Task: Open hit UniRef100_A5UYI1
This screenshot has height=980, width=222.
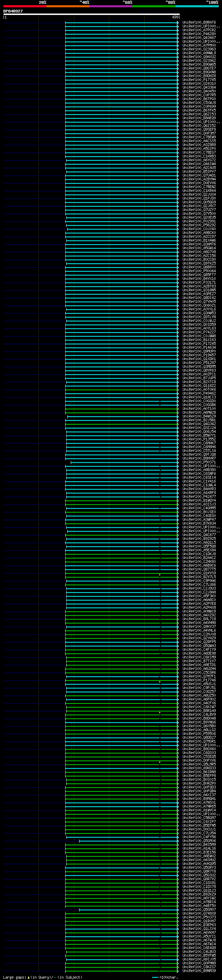Action: click(199, 937)
